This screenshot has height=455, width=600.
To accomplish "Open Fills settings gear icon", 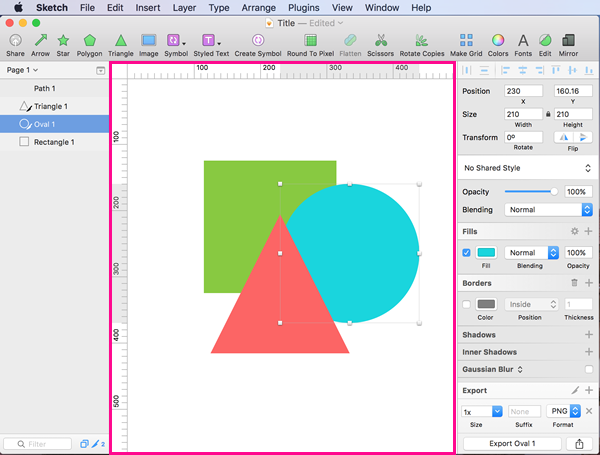I will (x=574, y=231).
